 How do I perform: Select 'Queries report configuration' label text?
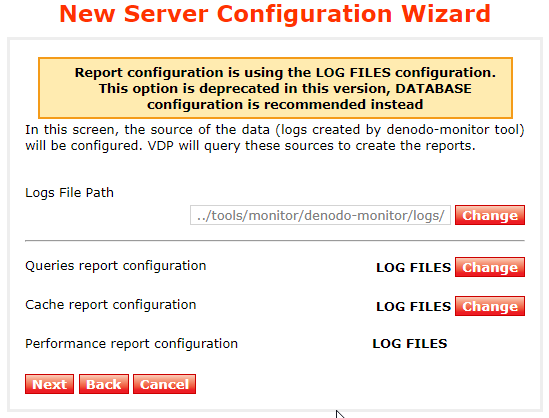[116, 266]
